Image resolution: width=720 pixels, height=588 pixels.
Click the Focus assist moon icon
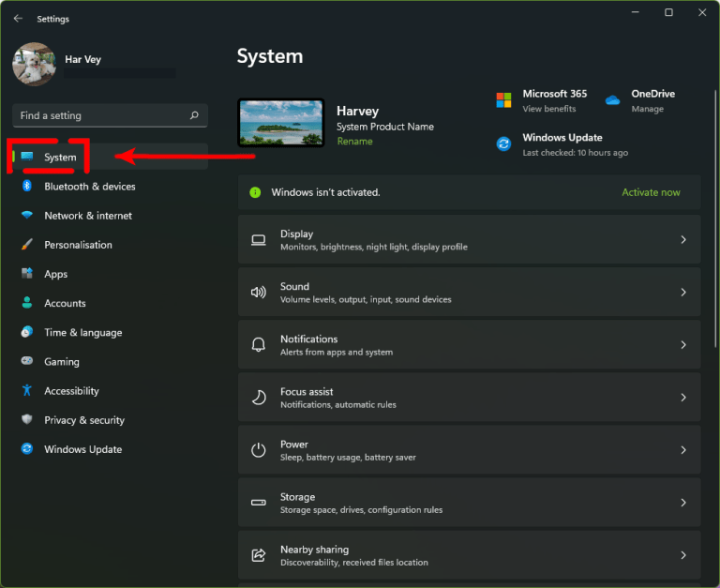[259, 398]
